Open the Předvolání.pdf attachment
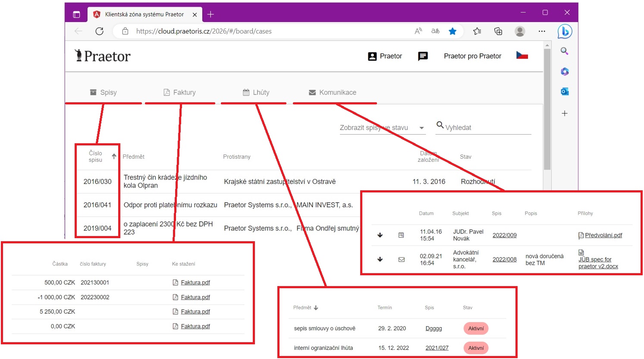This screenshot has width=644, height=359. pos(603,235)
